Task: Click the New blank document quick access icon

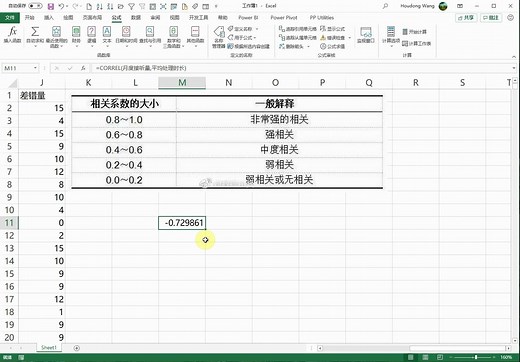Action: [89, 6]
